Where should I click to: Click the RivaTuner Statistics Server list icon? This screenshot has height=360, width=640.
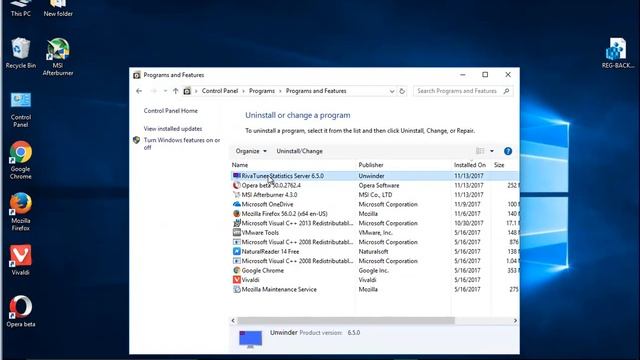coord(236,176)
